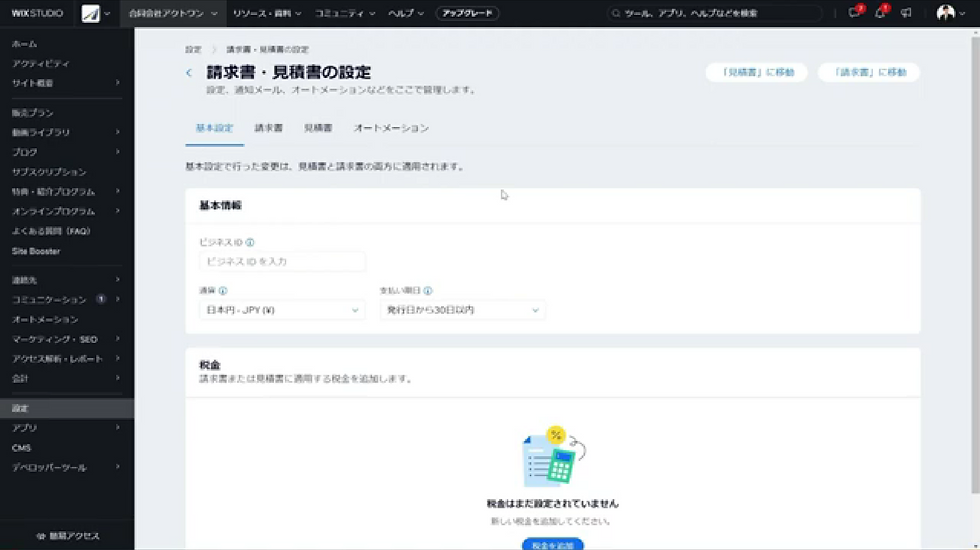Viewport: 980px width, 550px height.
Task: Open the 支払い期日 due date dropdown
Action: point(462,310)
